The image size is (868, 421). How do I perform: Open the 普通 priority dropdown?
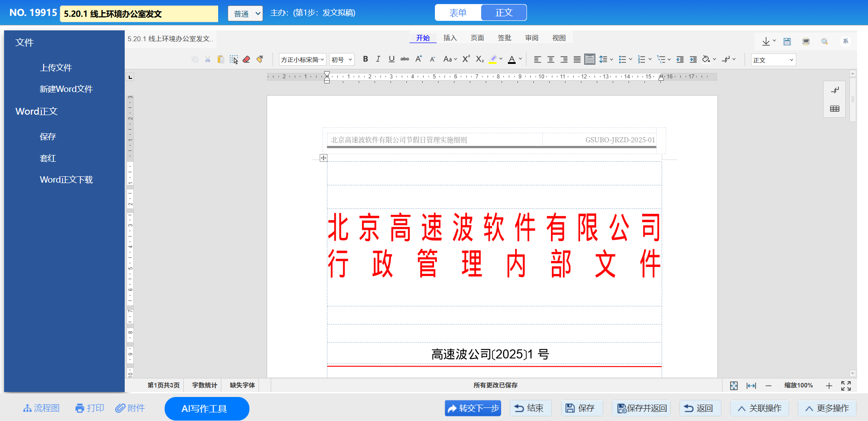[245, 14]
